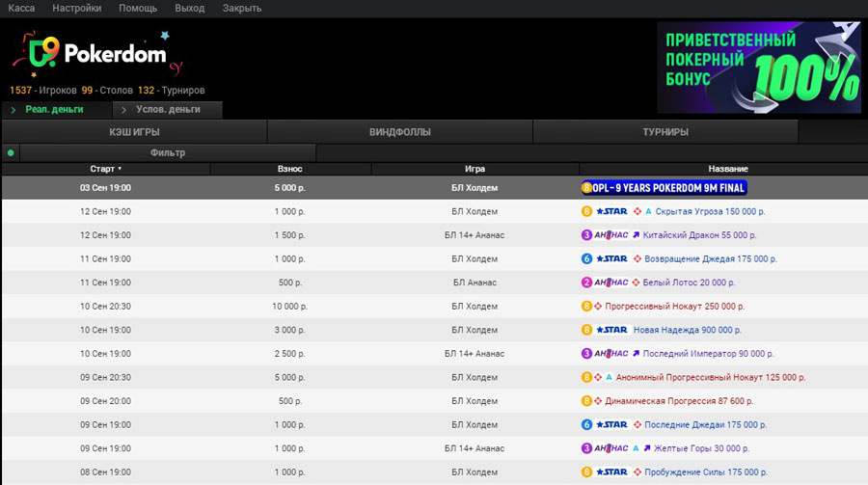Click the purple arrow icon beside Последний Император
868x485 pixels.
tap(637, 353)
